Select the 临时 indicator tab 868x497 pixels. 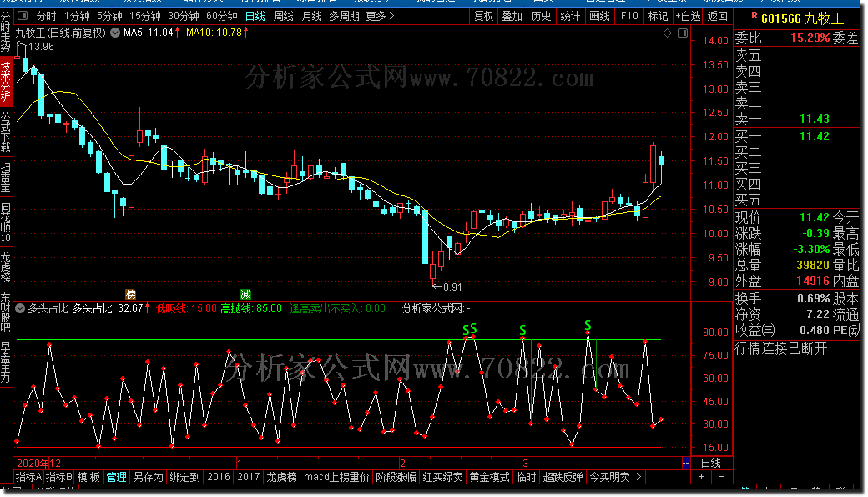click(x=526, y=476)
